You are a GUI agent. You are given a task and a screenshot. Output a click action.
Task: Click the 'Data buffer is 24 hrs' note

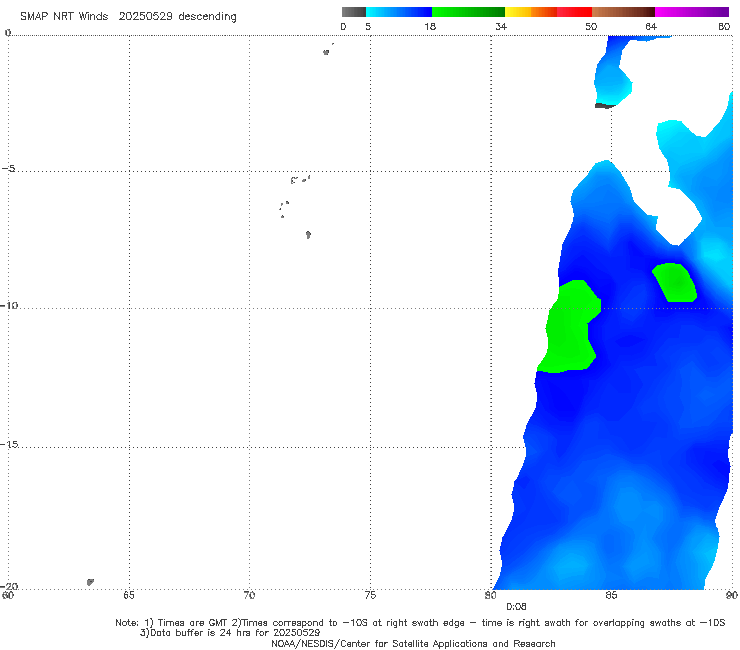point(230,633)
